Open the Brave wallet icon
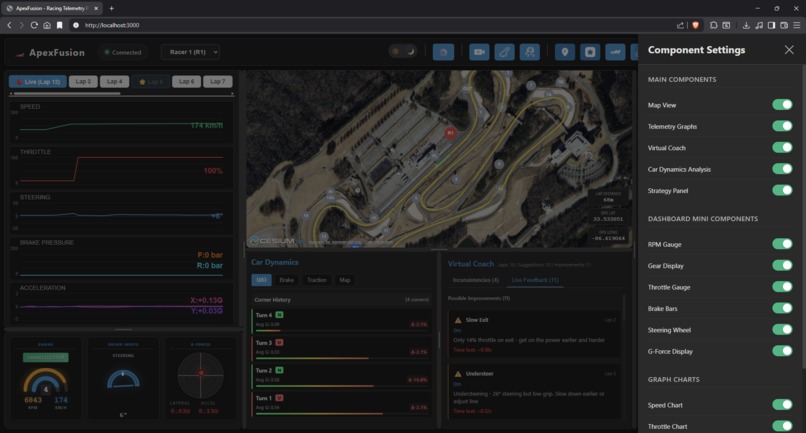The width and height of the screenshot is (806, 433). pyautogui.click(x=784, y=25)
